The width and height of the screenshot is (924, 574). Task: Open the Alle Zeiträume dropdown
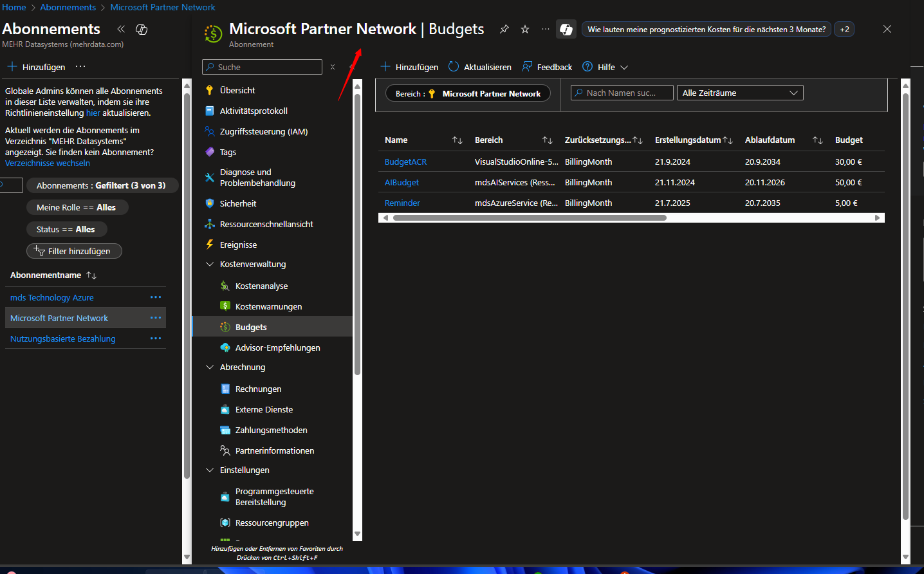coord(740,93)
